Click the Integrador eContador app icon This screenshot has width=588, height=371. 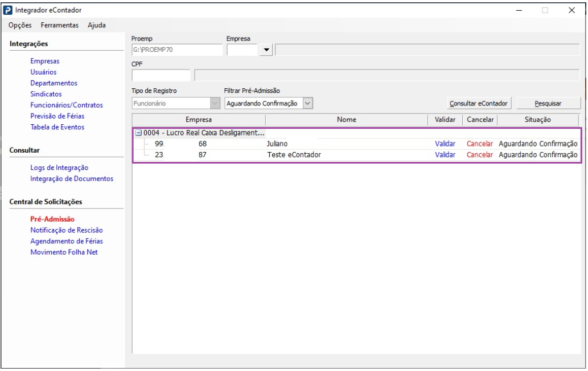click(7, 10)
